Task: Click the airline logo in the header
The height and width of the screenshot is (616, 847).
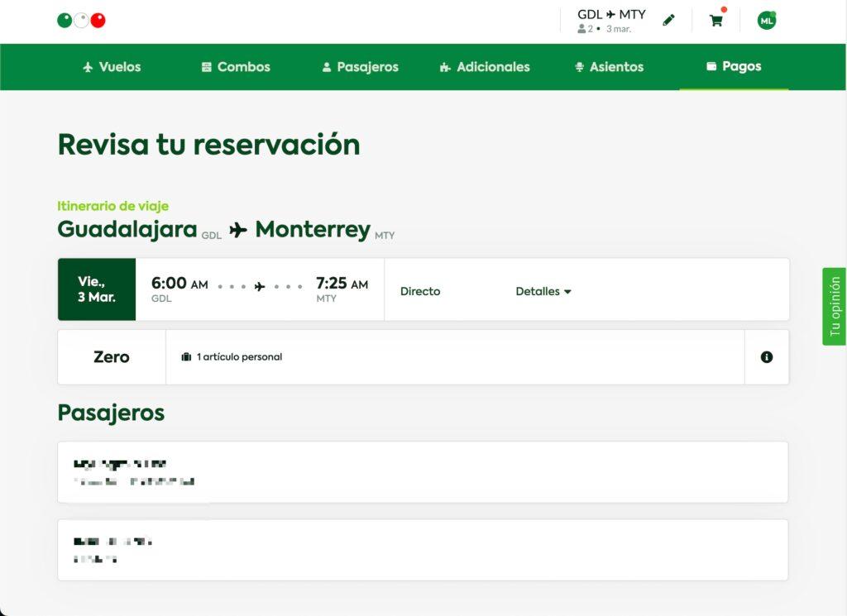Action: [x=81, y=21]
